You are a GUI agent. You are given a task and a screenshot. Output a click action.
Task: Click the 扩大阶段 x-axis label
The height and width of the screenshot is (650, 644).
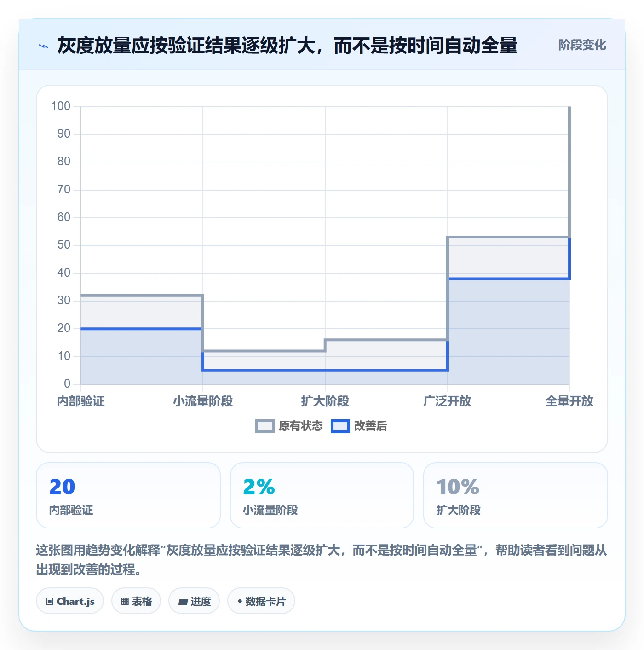click(325, 401)
